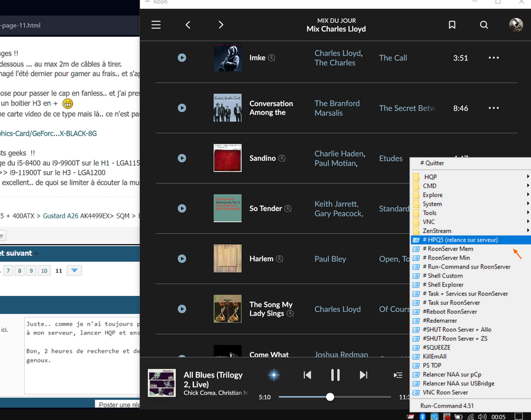Open the Roon hamburger menu

pos(156,25)
